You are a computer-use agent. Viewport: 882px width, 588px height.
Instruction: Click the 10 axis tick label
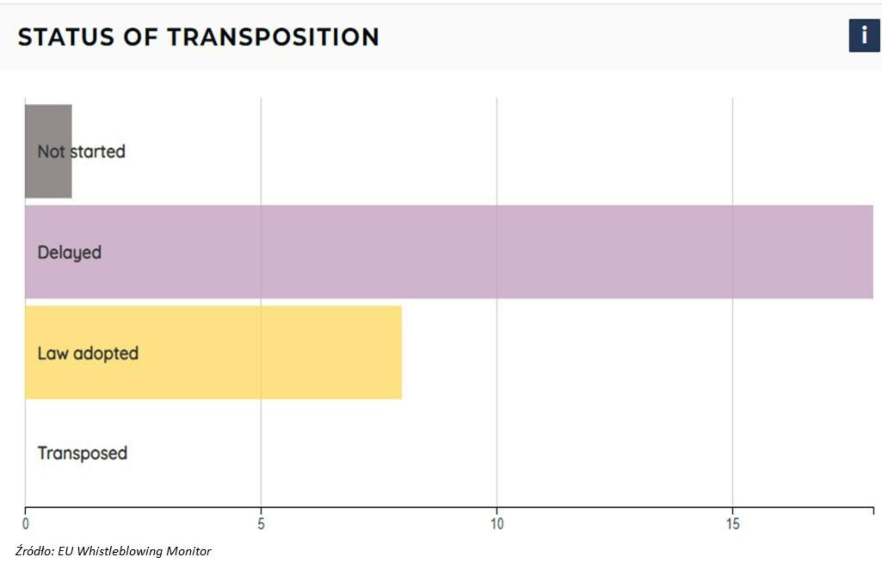tap(497, 524)
